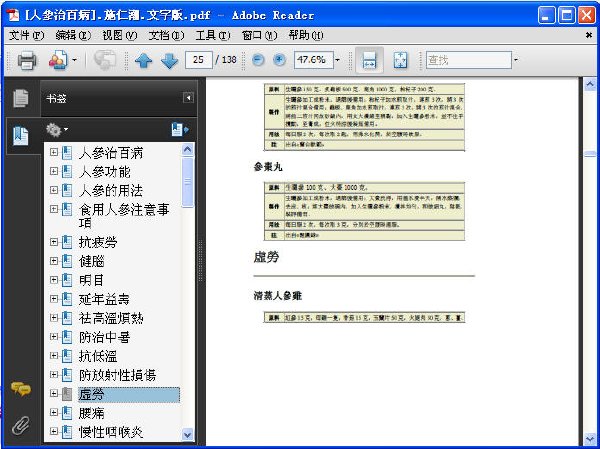Expand the 人参的用法 bookmark
Image resolution: width=600 pixels, height=449 pixels.
click(54, 190)
